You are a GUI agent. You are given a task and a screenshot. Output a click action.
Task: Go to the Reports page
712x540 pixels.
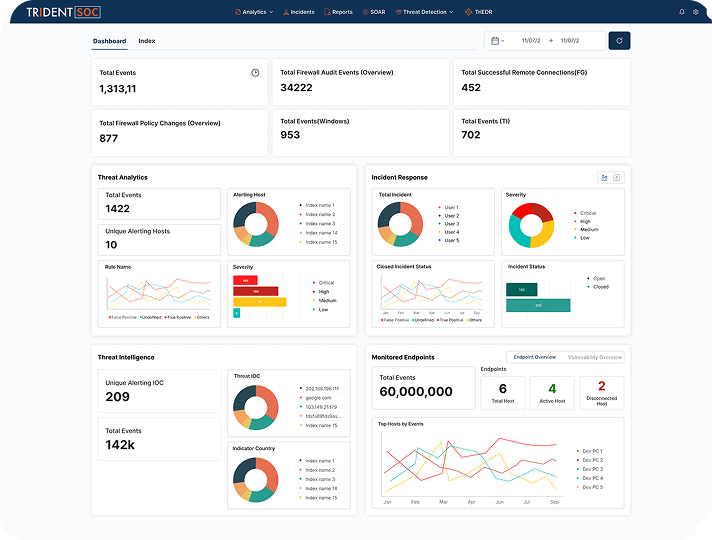(x=339, y=12)
